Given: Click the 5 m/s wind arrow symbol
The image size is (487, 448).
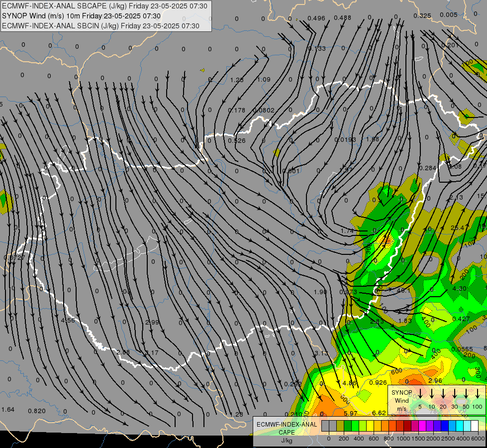Looking at the screenshot, I should coord(420,393).
